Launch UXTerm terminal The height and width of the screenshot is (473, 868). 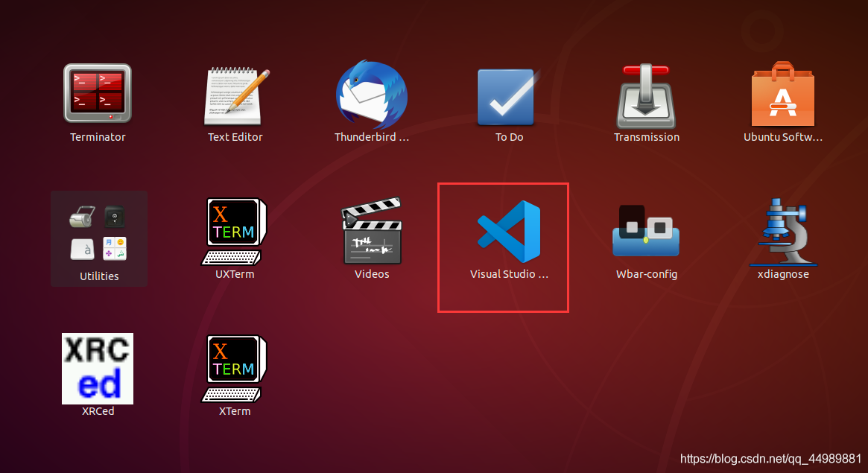click(235, 231)
